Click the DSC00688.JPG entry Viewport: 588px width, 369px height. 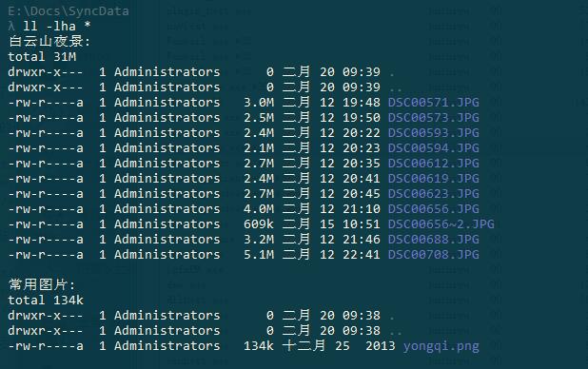coord(434,240)
